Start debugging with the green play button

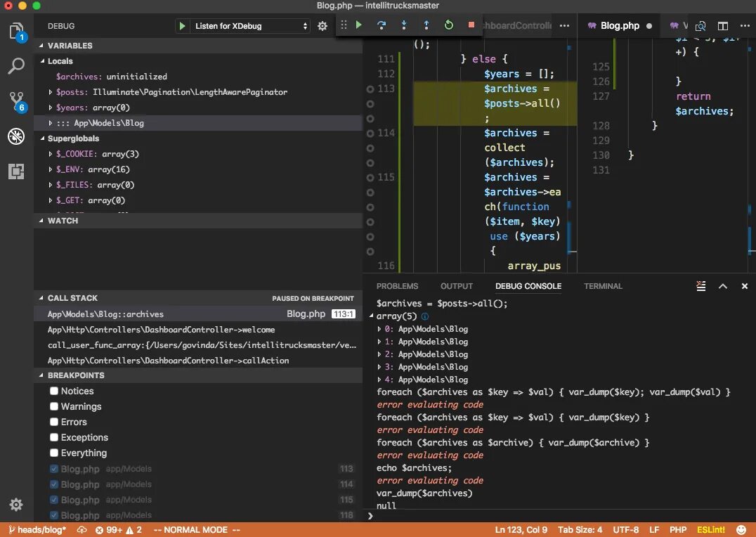(x=182, y=26)
